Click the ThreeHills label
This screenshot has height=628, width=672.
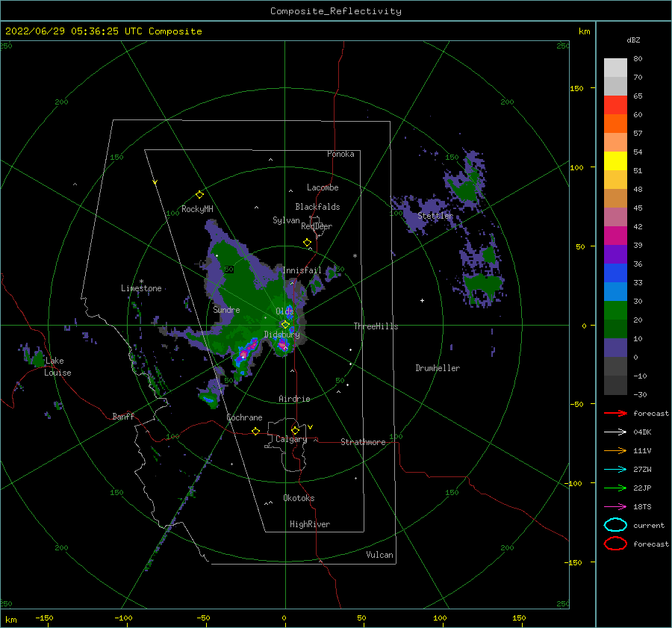pos(376,326)
